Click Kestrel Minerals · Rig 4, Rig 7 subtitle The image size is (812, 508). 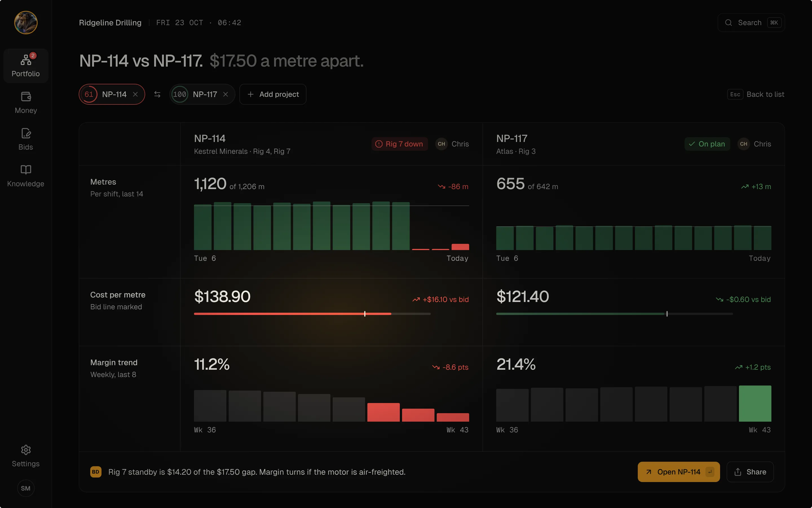(242, 151)
